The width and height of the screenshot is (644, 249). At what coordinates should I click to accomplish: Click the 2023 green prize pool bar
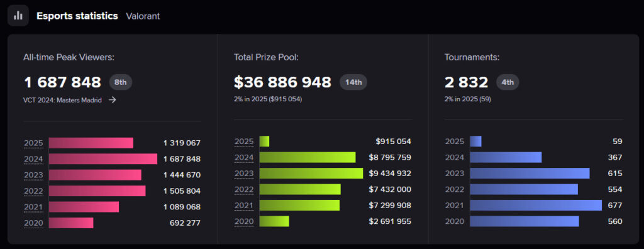pyautogui.click(x=311, y=174)
